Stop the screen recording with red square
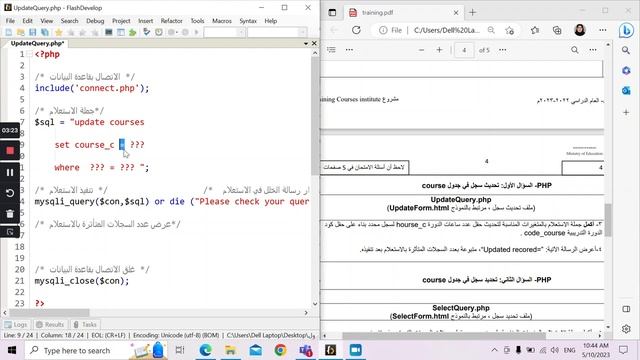The height and width of the screenshot is (360, 640). pos(10,151)
